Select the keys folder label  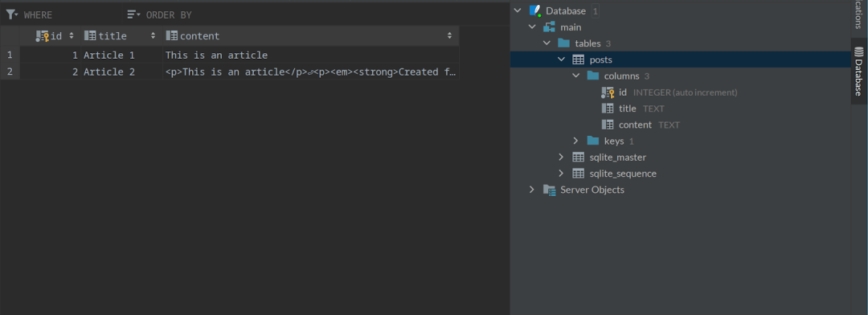pos(614,141)
